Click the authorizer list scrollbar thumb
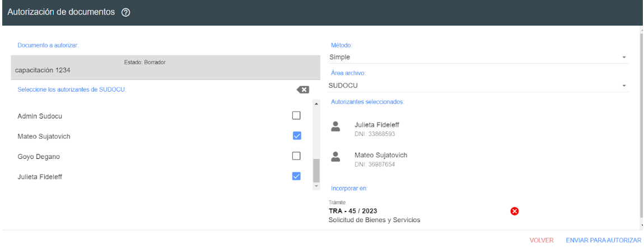Screen dimensions: 644x249 [316, 170]
